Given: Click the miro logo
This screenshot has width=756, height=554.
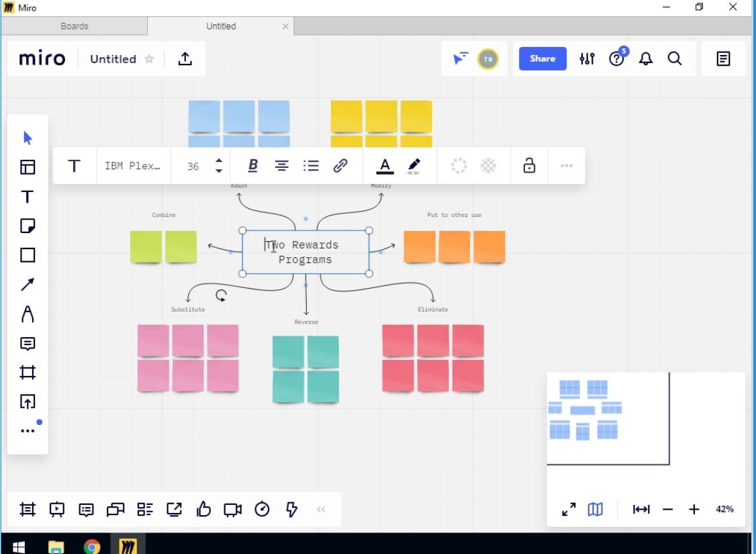Looking at the screenshot, I should click(42, 58).
